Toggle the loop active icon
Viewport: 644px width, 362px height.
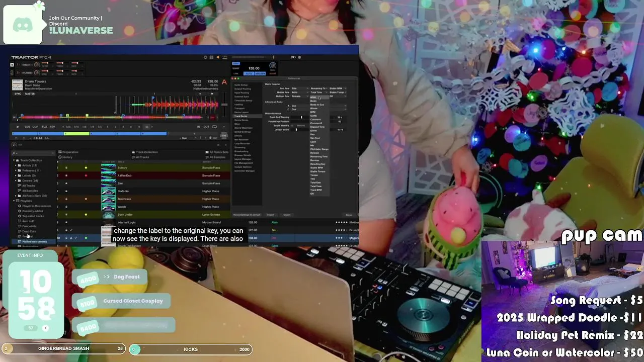[214, 127]
